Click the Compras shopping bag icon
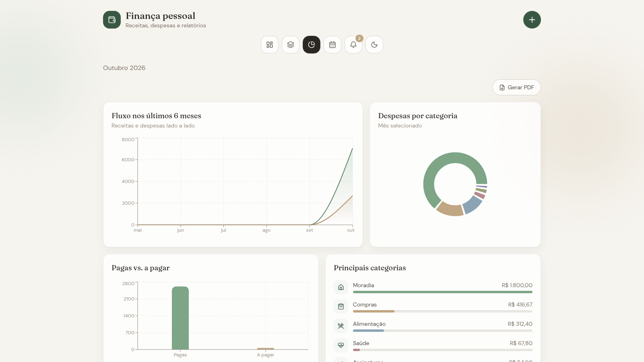 [341, 306]
